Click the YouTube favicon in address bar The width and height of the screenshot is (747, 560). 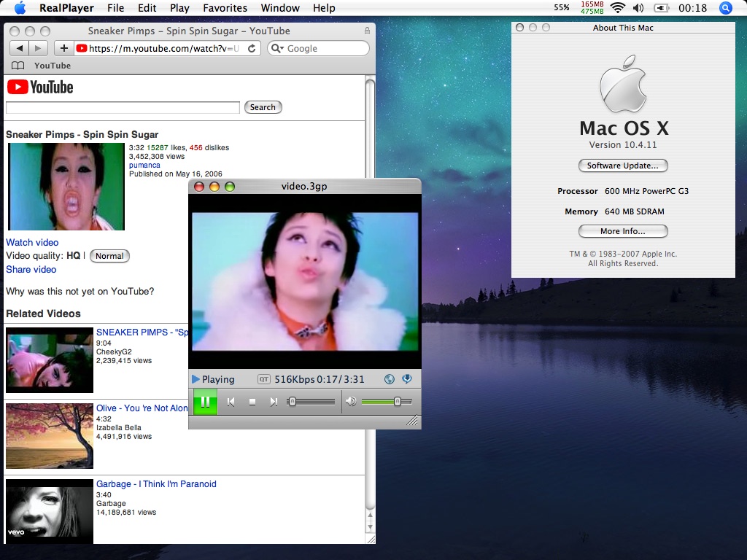(x=82, y=48)
